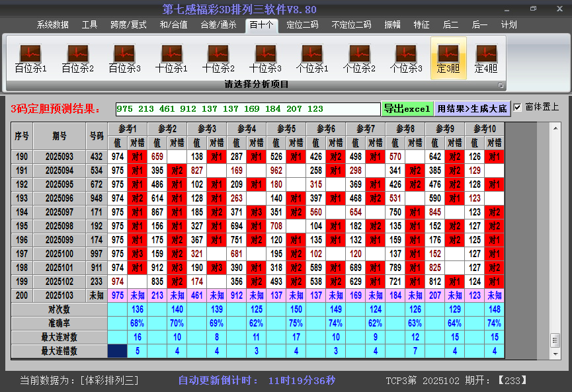The height and width of the screenshot is (392, 572).
Task: Click the dark blue cell in 最大连错数 row
Action: 118,351
